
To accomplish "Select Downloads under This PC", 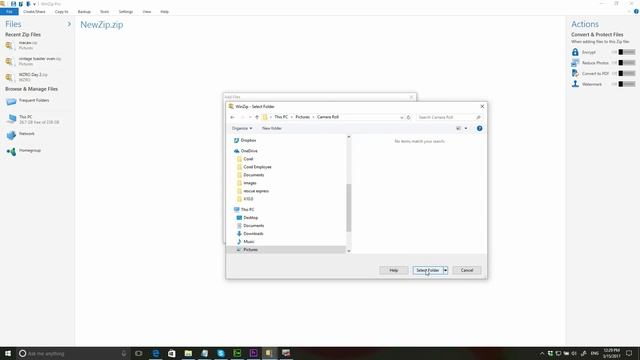I will point(250,234).
